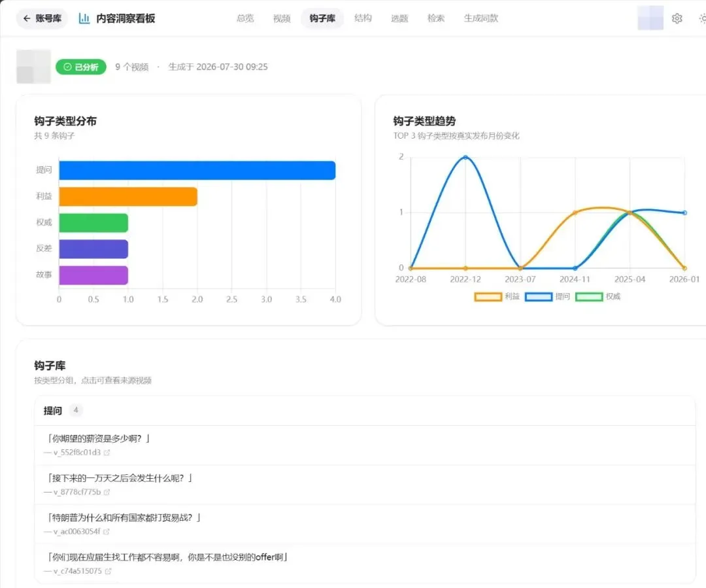The image size is (706, 588).
Task: Click the 钩子类型趋势 card title
Action: [x=424, y=121]
